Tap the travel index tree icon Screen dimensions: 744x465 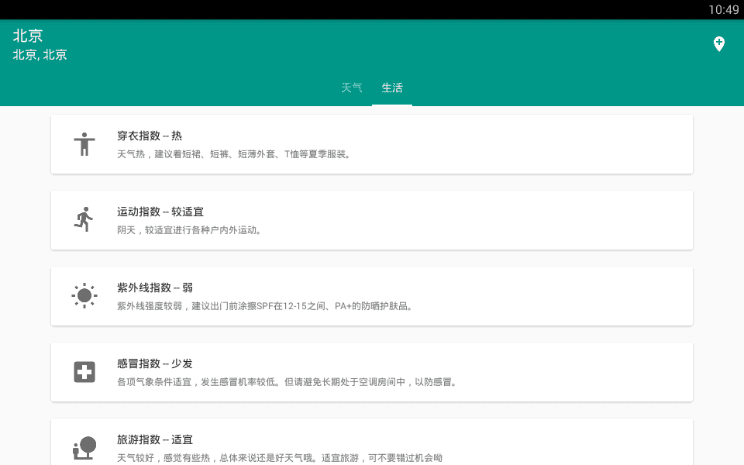84,448
